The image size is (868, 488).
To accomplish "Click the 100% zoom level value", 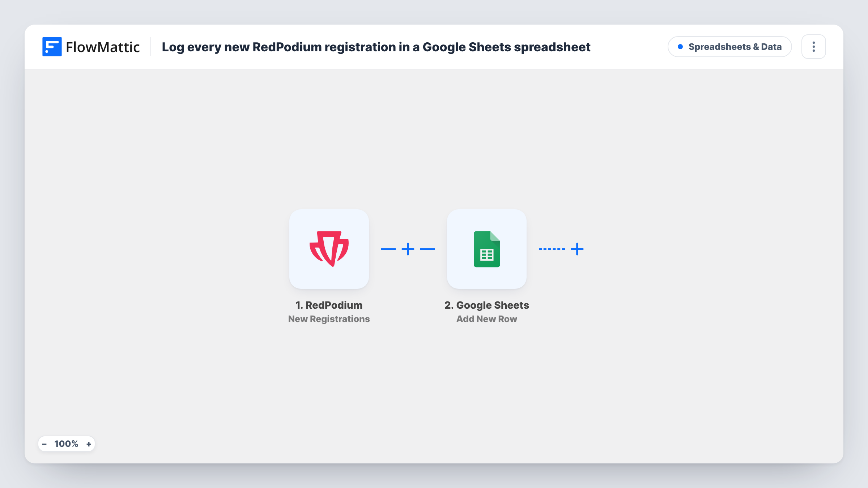I will [x=66, y=444].
